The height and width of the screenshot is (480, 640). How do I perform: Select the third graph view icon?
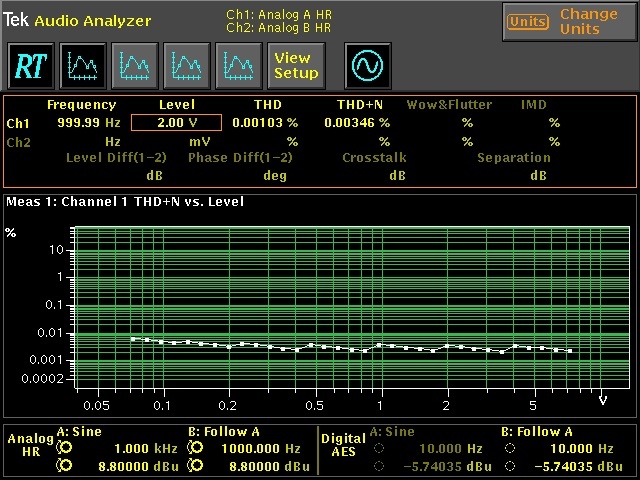185,65
